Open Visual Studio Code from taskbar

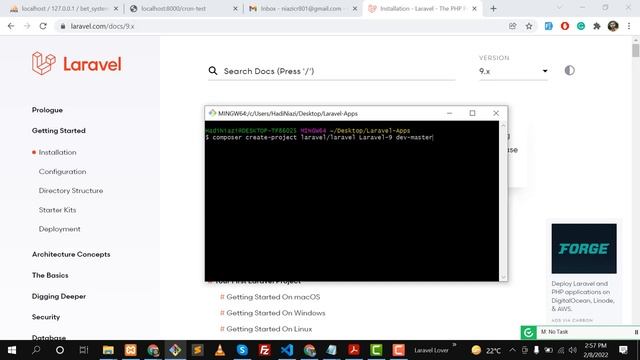tap(287, 350)
